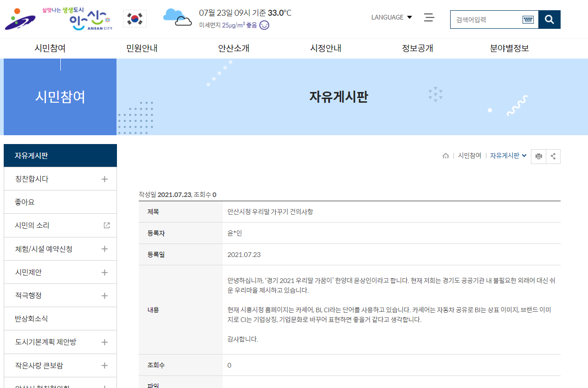The width and height of the screenshot is (588, 388).
Task: Select 반상회소식 in the sidebar
Action: (32, 319)
